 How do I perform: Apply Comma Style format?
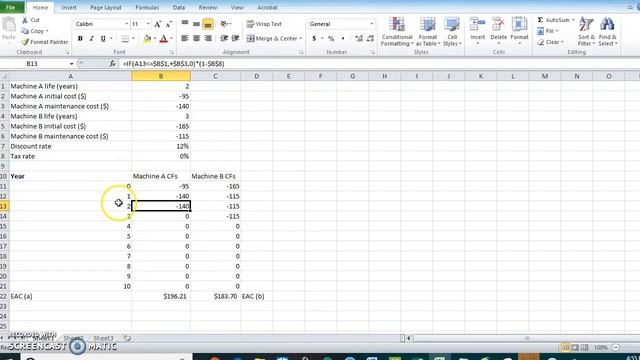[x=343, y=38]
